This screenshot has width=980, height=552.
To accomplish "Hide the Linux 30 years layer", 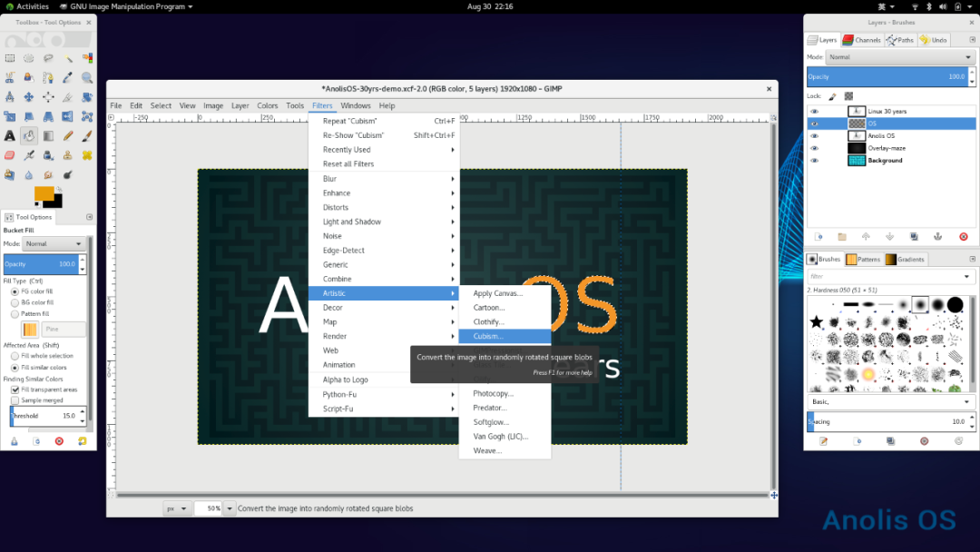I will [x=814, y=112].
